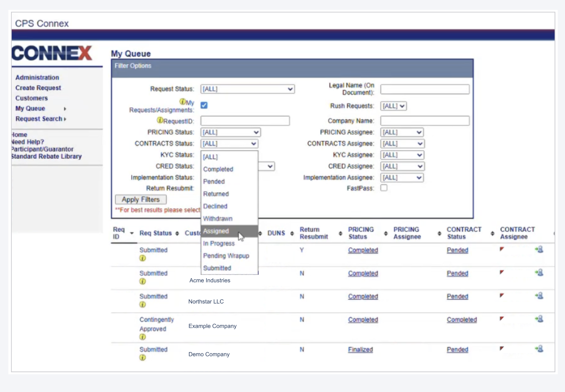Choose Declined option in the list
This screenshot has width=565, height=392.
click(229, 206)
